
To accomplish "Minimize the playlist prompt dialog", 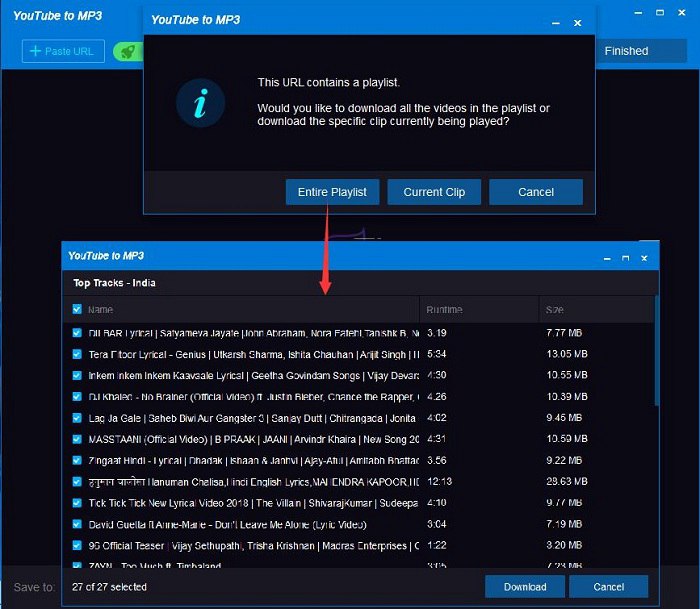I will point(553,22).
